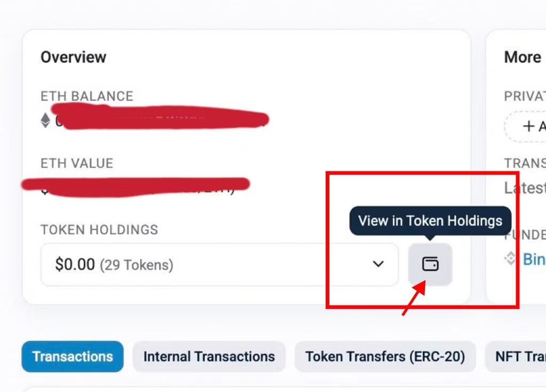Screen dimensions: 546x392
Task: Click the Ethereum diamond icon by balance
Action: click(46, 120)
